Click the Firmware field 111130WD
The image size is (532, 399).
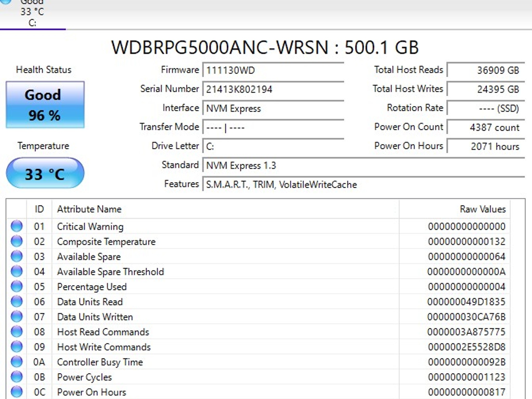(273, 70)
